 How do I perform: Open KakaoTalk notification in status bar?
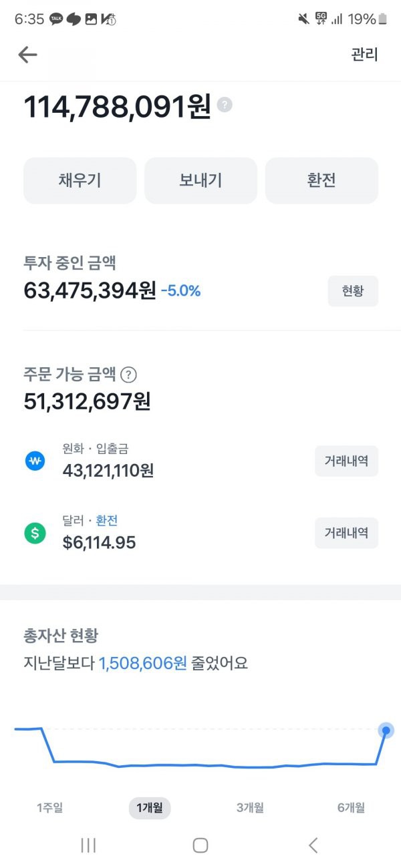[x=56, y=19]
